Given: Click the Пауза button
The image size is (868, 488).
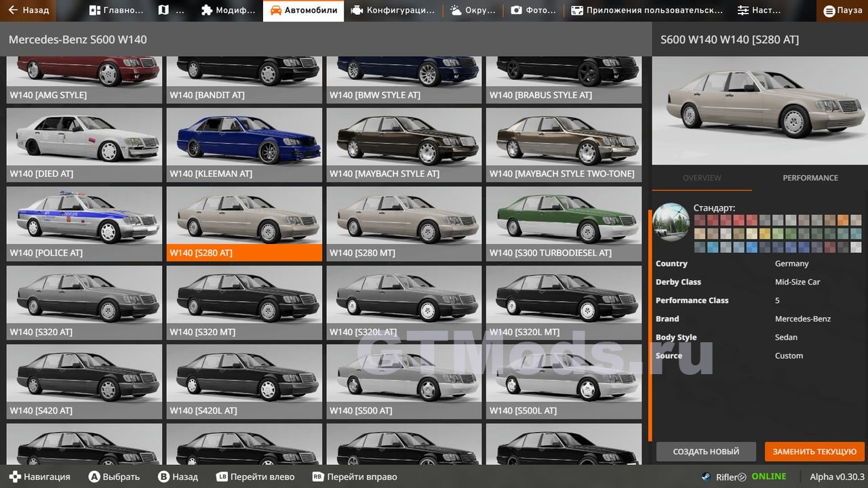Looking at the screenshot, I should click(x=843, y=11).
